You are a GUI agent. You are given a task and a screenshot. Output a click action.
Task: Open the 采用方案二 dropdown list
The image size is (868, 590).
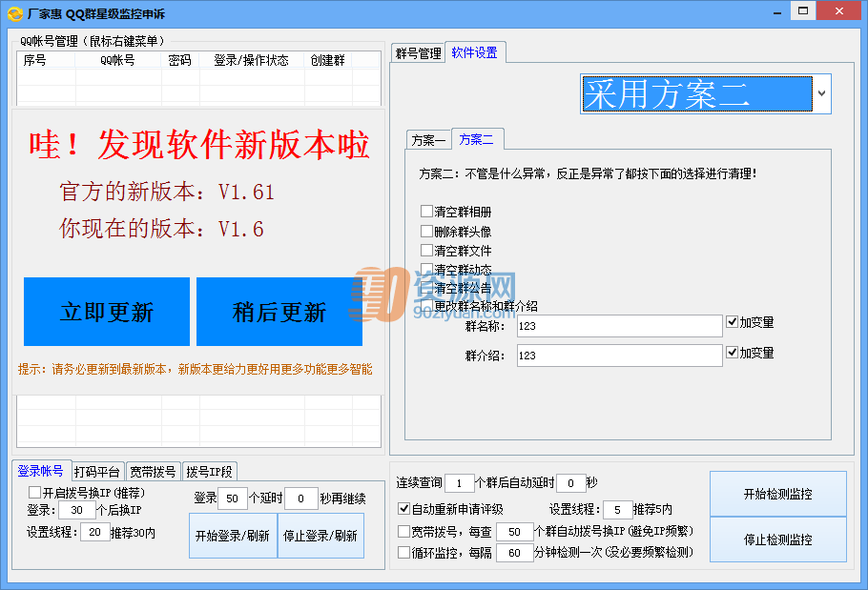click(x=821, y=93)
